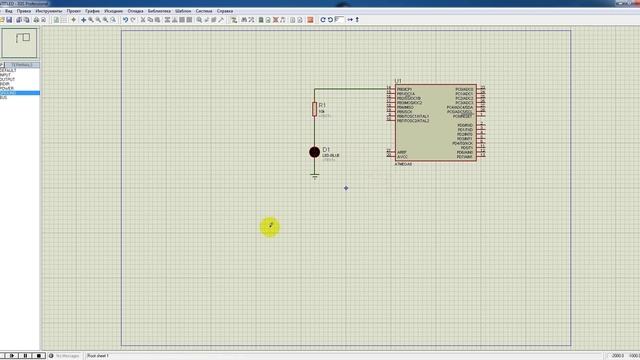The height and width of the screenshot is (360, 640).
Task: Rotate anticlockwise with toolbar arrow icon
Action: [x=330, y=20]
